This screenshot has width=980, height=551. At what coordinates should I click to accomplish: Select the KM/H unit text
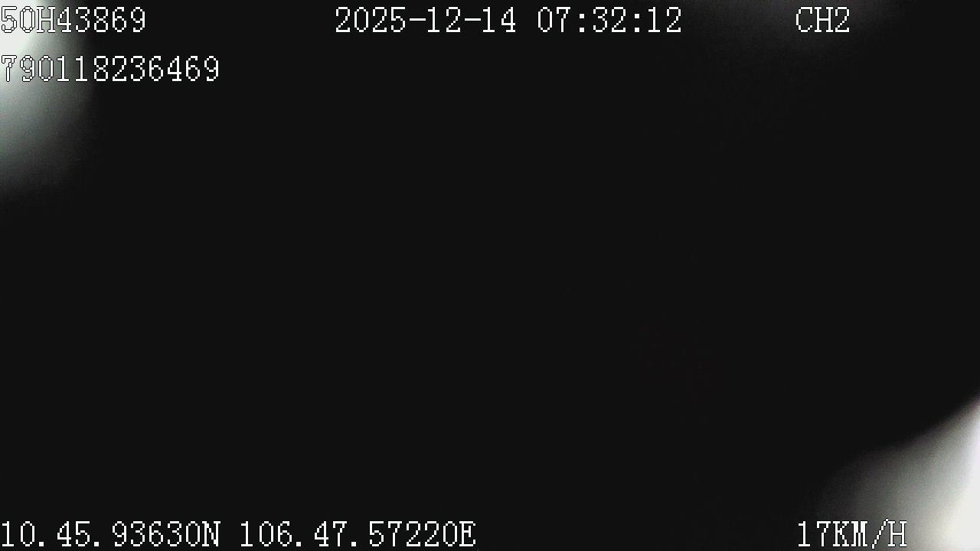coord(871,534)
